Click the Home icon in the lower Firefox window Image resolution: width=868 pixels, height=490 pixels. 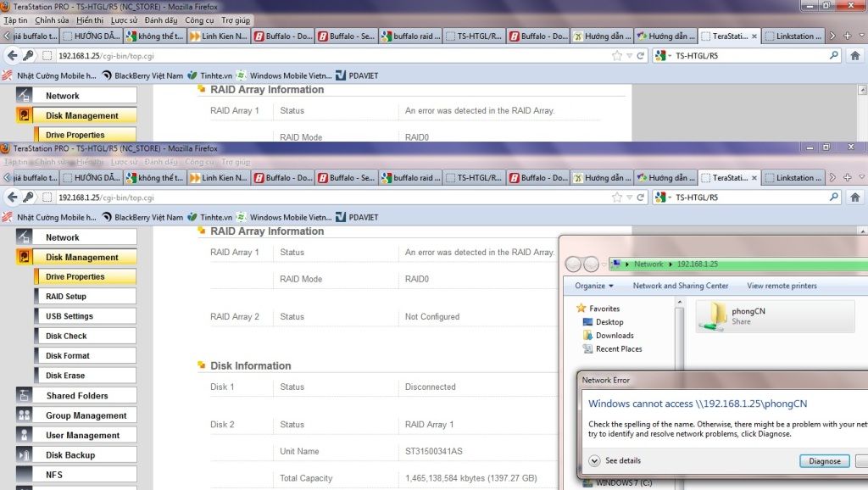coord(854,198)
